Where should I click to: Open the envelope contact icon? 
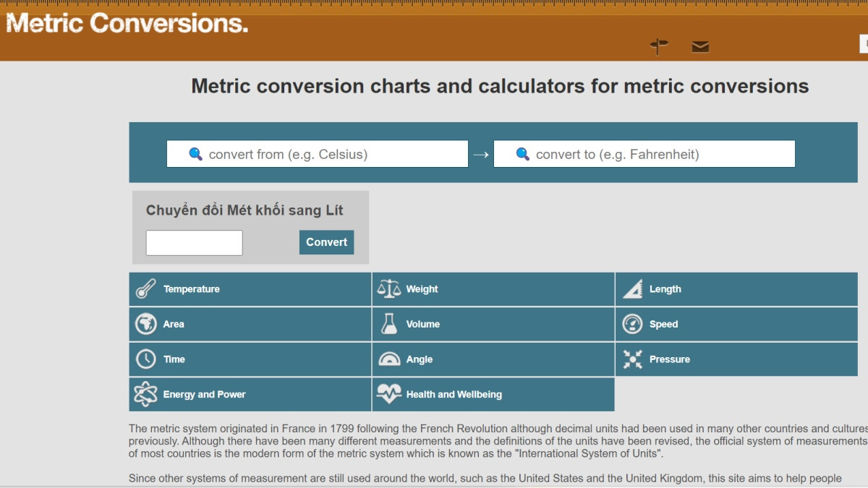[x=699, y=47]
